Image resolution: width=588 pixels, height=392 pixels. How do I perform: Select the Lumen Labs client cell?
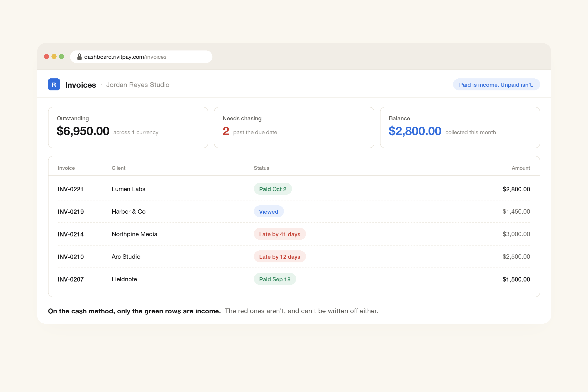[128, 189]
